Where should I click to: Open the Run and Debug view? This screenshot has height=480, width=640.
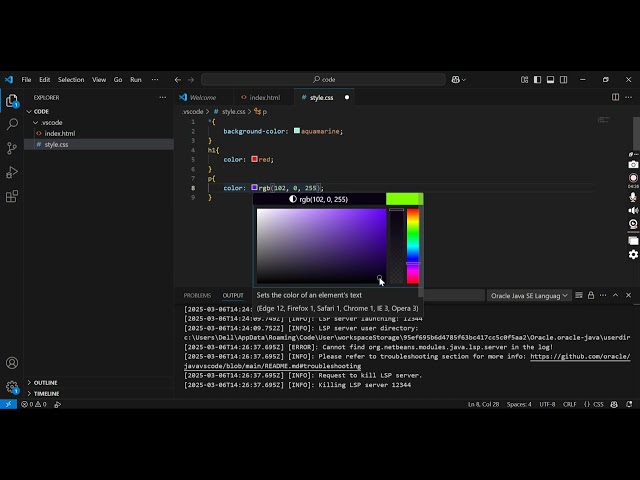(x=12, y=172)
